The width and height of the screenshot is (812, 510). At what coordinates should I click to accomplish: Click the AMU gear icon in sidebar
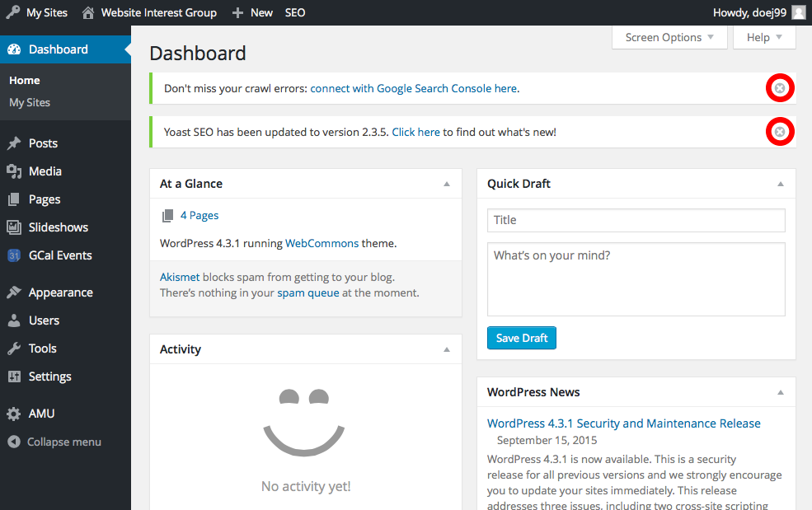point(14,414)
